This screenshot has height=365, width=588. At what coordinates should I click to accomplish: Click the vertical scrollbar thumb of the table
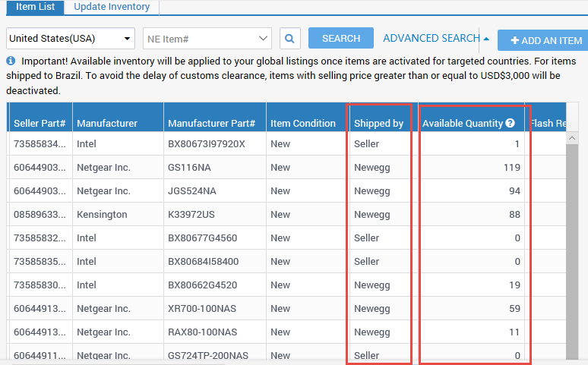click(x=572, y=251)
